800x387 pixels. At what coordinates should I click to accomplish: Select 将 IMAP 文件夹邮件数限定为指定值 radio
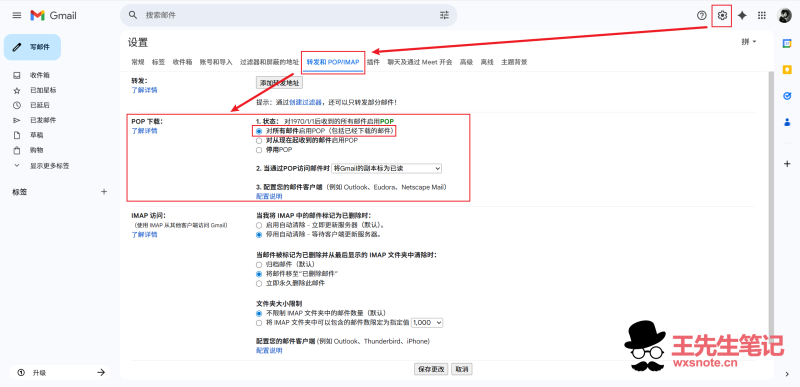pos(259,323)
